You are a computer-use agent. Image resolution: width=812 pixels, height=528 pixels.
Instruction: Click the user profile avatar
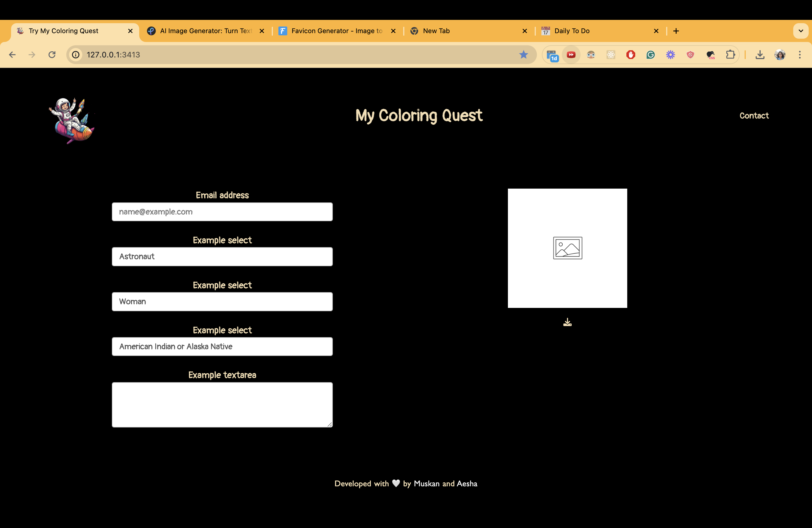coord(780,55)
